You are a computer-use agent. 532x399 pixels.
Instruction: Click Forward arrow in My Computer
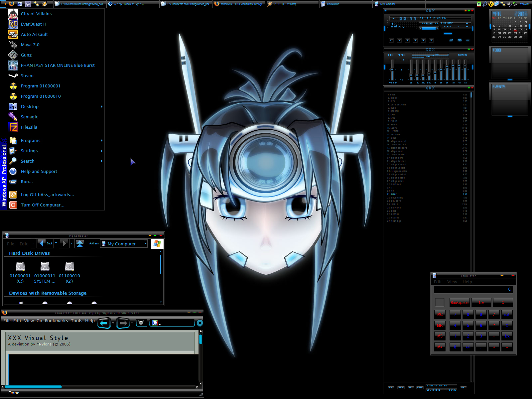tap(64, 243)
